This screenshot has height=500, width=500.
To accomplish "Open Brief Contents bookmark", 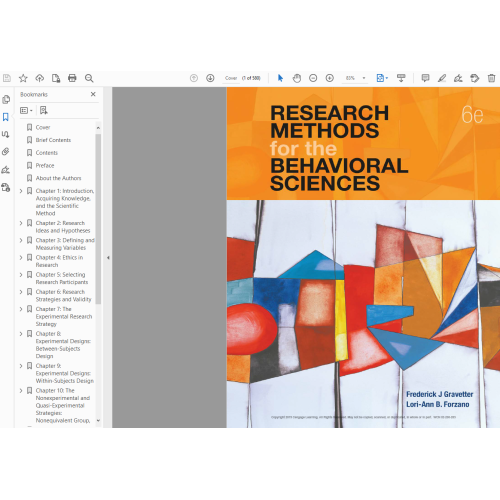I will coord(53,140).
